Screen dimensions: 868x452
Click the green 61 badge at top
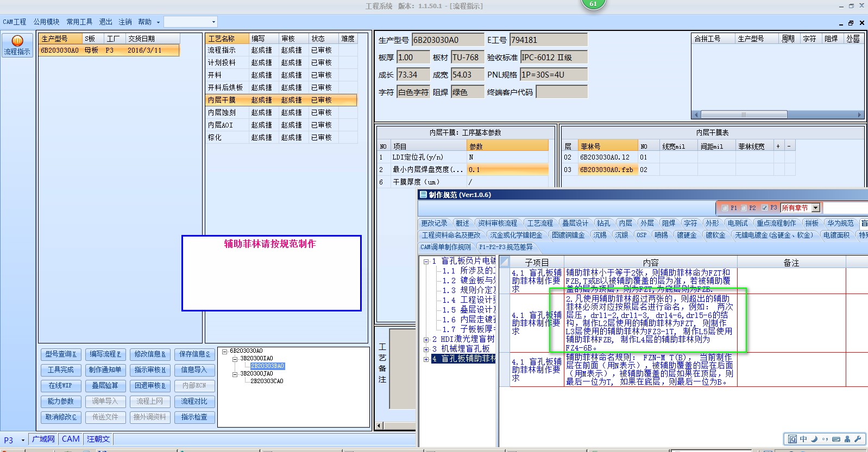pos(593,4)
